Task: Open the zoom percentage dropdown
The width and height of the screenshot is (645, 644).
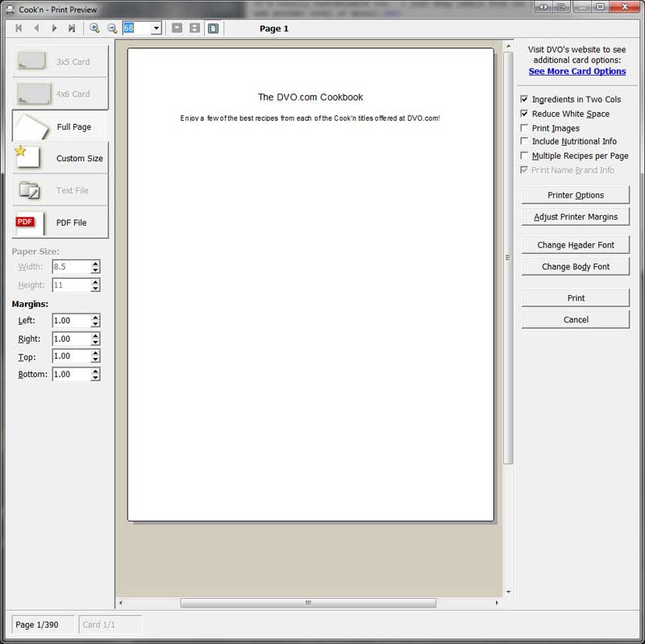Action: tap(156, 28)
